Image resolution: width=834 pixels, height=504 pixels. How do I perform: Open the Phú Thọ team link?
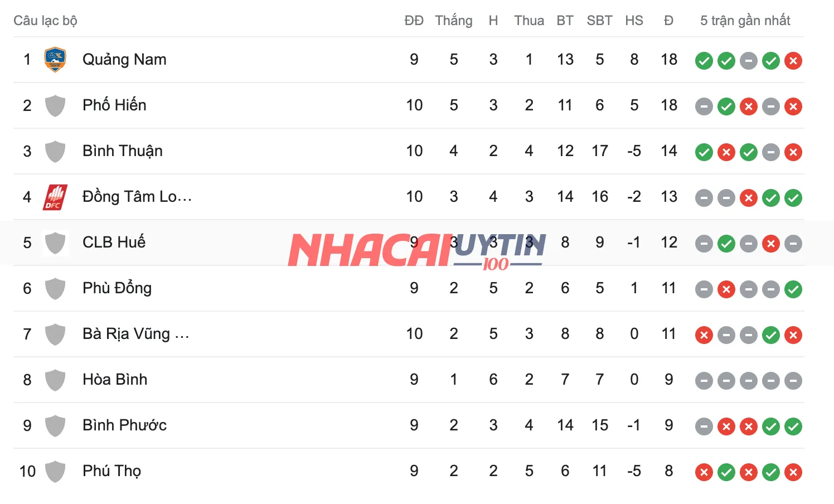click(111, 471)
